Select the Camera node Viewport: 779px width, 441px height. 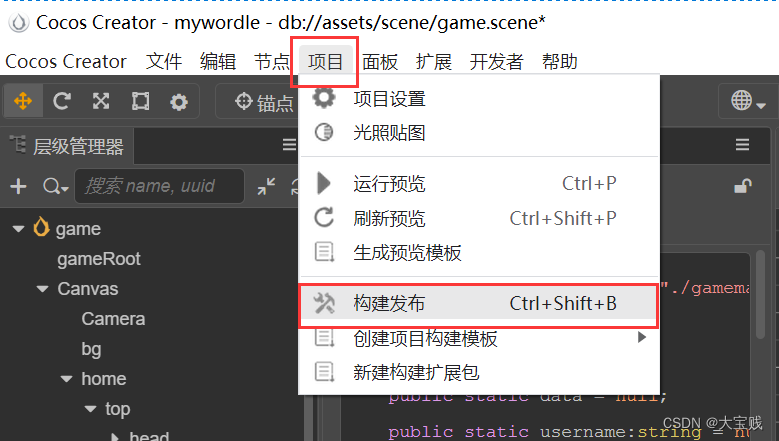point(113,319)
